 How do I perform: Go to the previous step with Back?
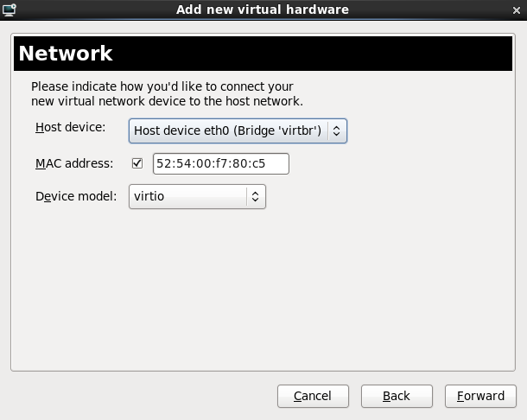(396, 396)
